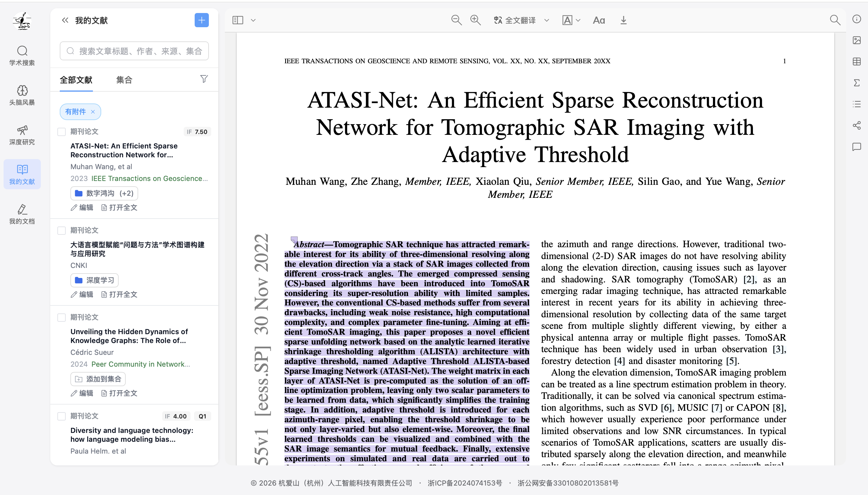This screenshot has height=495, width=868.
Task: Click the 我的文献 panel heading
Action: point(91,20)
